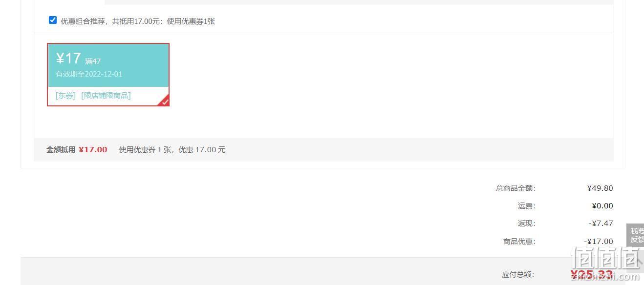Click the 运费 ¥0.00 shipping value
Screen dimensions: 644x285
point(602,206)
